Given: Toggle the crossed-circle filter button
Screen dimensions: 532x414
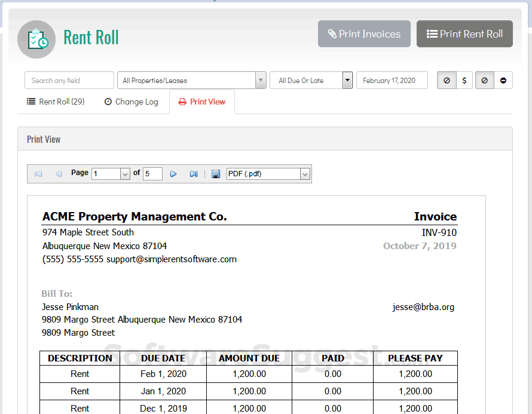Looking at the screenshot, I should click(x=447, y=79).
